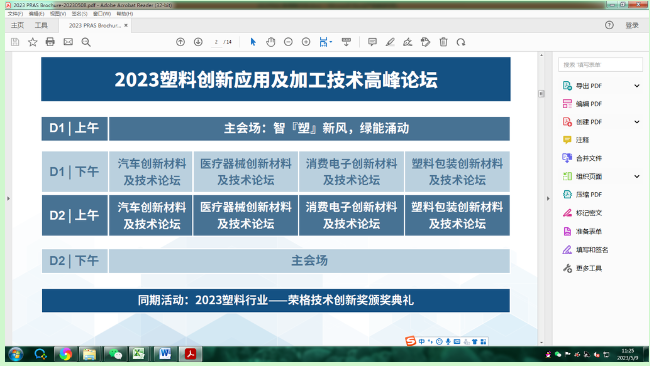The image size is (650, 366).
Task: Expand the 组织页面 tool options
Action: click(x=637, y=176)
